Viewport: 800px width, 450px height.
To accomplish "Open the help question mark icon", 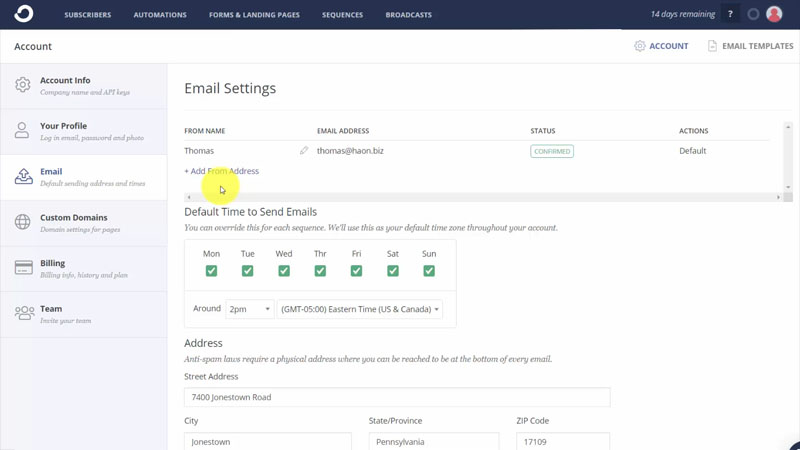I will tap(730, 15).
